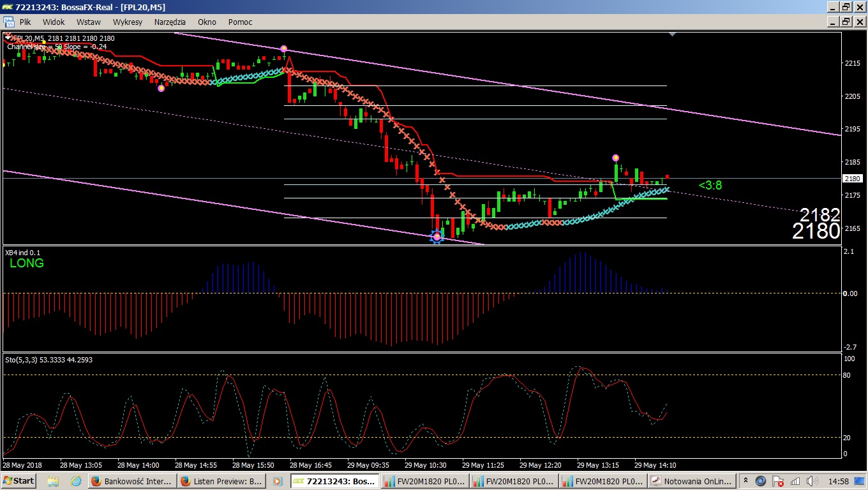Open the Widok menu
868x490 pixels.
click(x=54, y=22)
